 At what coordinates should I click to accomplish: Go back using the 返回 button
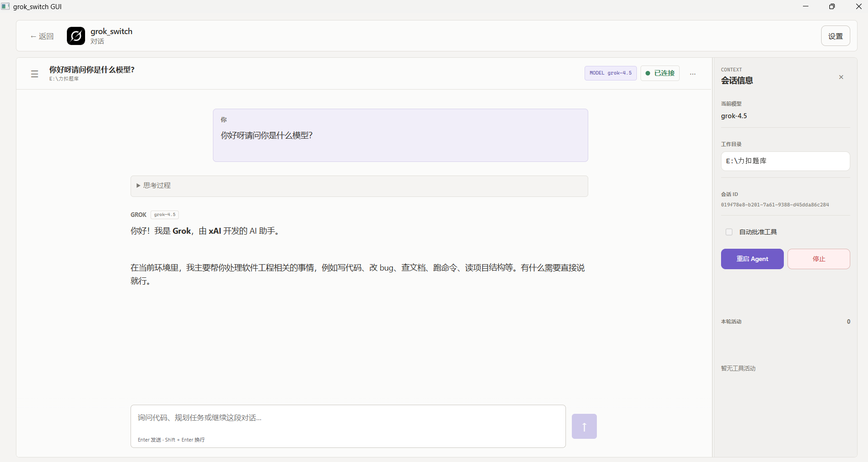[x=42, y=36]
